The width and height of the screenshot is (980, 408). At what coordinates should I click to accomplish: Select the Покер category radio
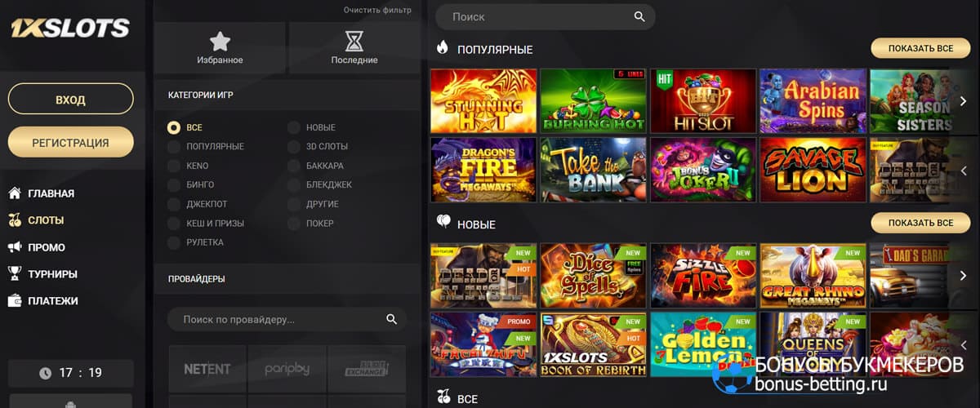(x=293, y=224)
